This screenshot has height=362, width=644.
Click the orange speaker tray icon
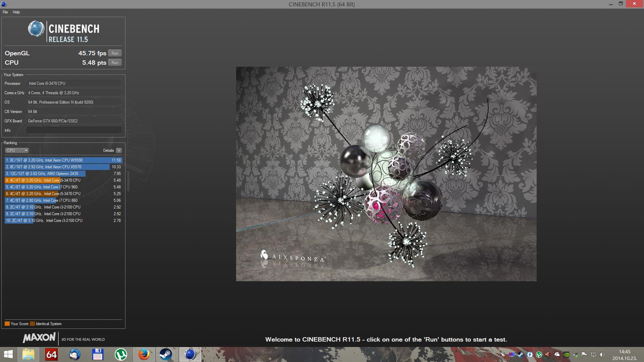(x=548, y=355)
